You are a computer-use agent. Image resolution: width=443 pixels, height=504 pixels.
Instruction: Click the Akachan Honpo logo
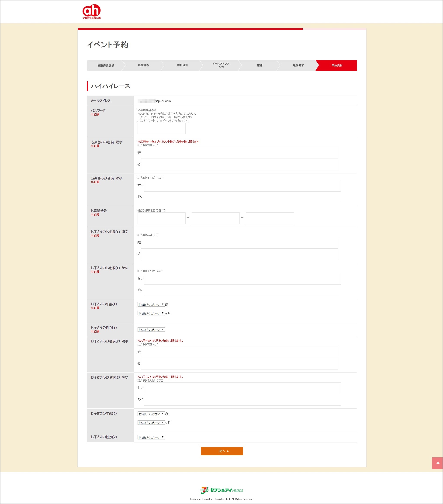[x=91, y=12]
